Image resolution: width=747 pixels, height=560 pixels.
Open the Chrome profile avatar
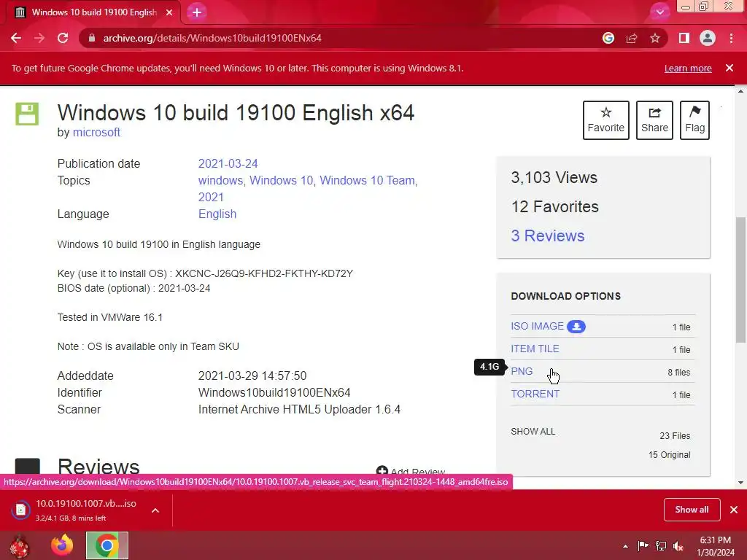pyautogui.click(x=708, y=38)
